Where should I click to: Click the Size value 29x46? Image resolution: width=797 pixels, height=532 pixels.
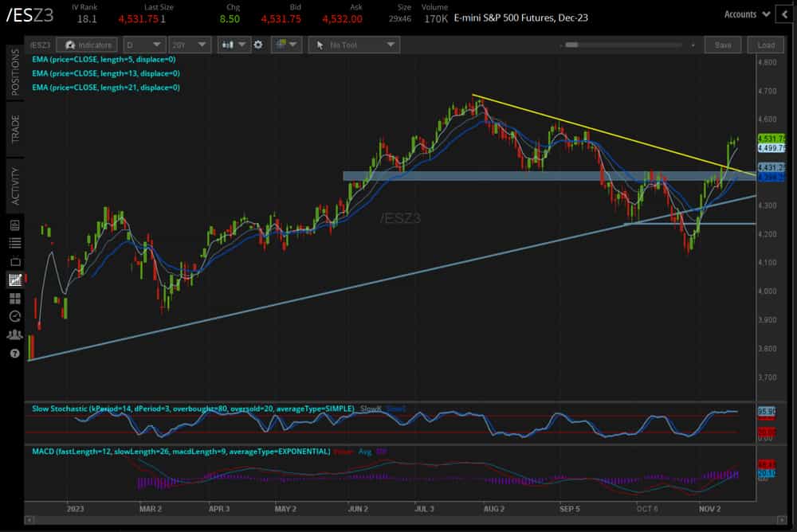(400, 19)
